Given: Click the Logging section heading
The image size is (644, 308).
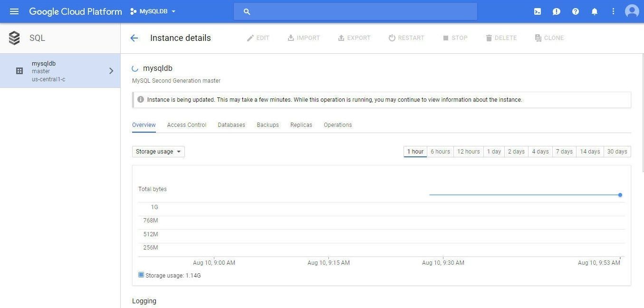Looking at the screenshot, I should (144, 301).
